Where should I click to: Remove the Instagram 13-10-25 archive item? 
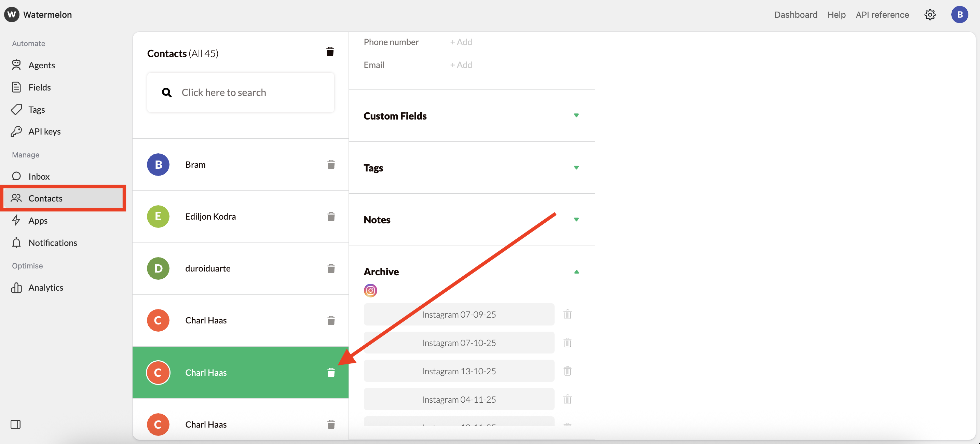click(x=567, y=371)
